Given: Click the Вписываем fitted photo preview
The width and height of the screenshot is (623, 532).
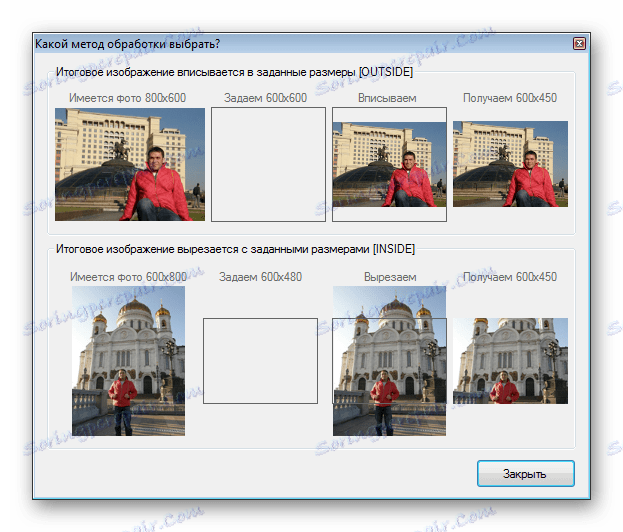Looking at the screenshot, I should coord(389,164).
